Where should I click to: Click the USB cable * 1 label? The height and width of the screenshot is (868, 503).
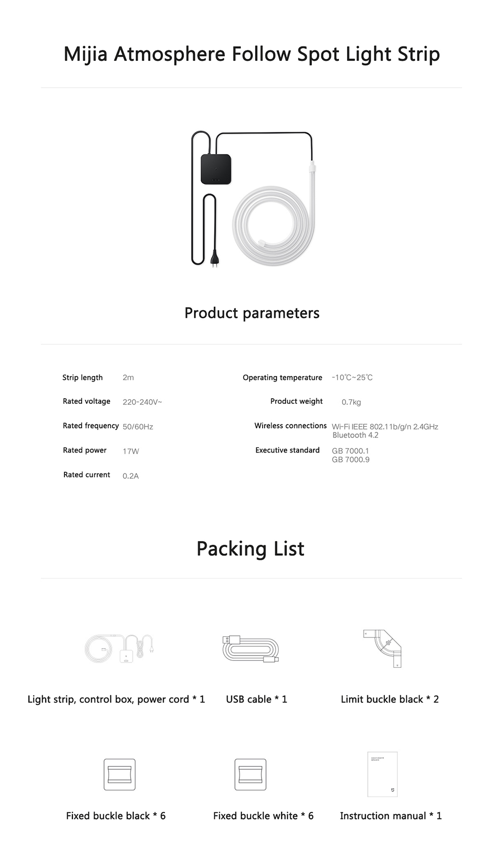(257, 699)
